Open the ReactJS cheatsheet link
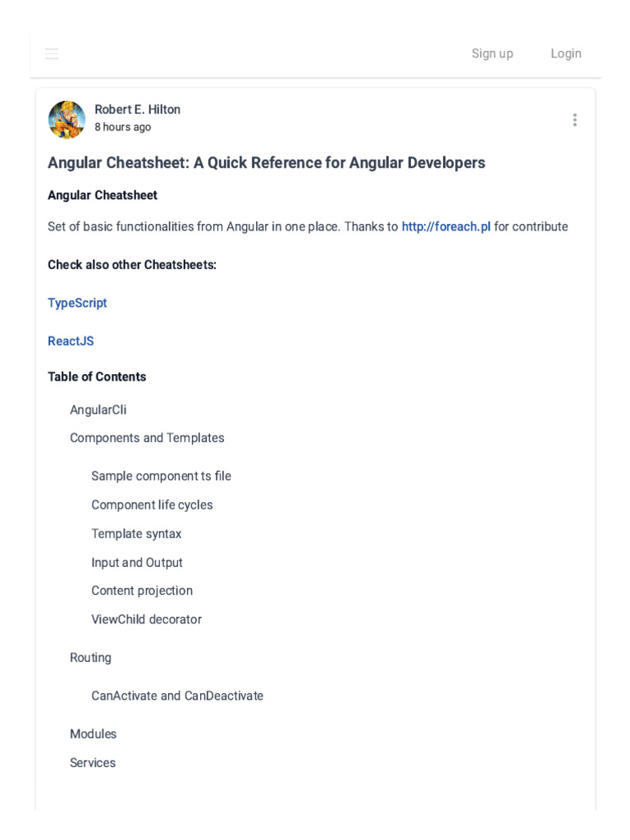The width and height of the screenshot is (630, 840). 71,341
